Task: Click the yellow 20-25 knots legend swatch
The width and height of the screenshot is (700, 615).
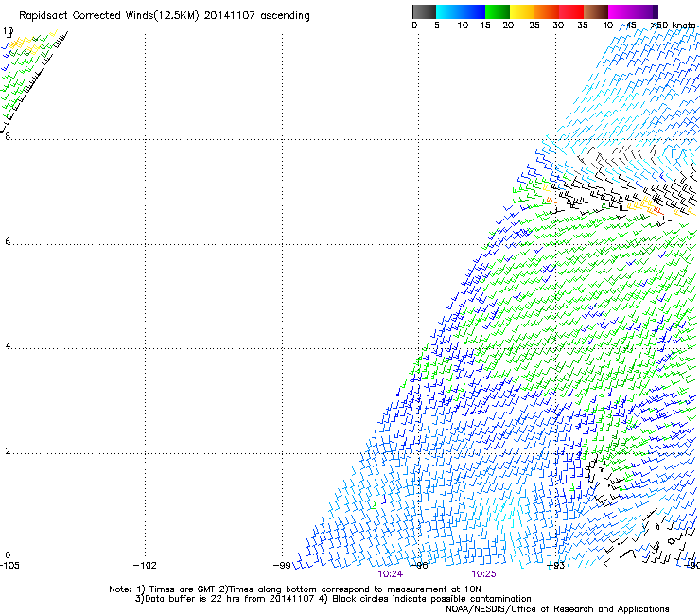Action: (522, 11)
